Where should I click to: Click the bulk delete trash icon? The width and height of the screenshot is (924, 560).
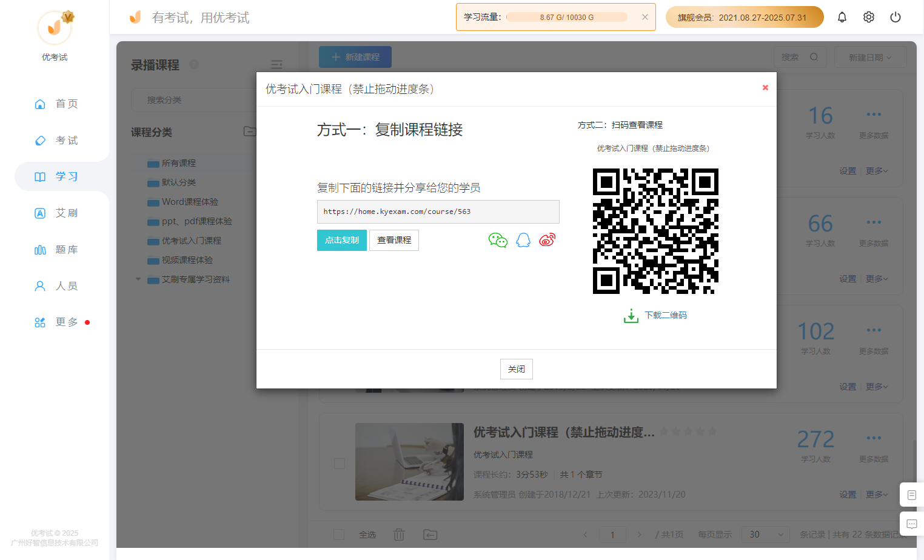point(399,535)
